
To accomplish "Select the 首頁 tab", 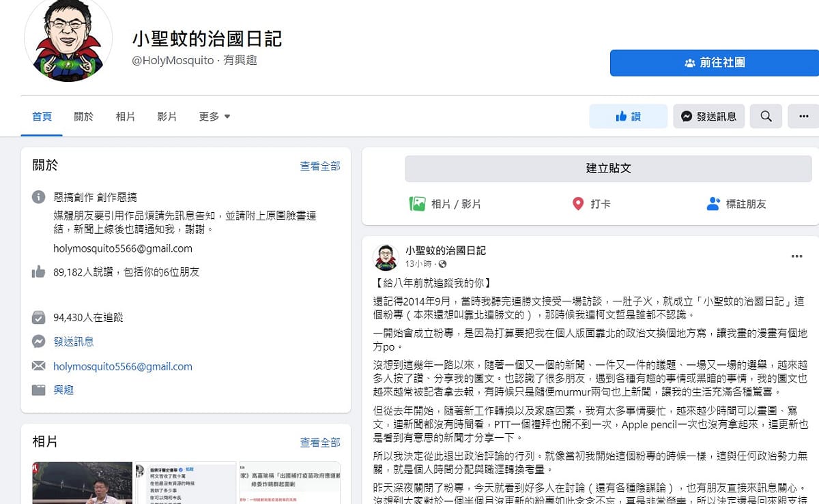I will click(x=42, y=117).
